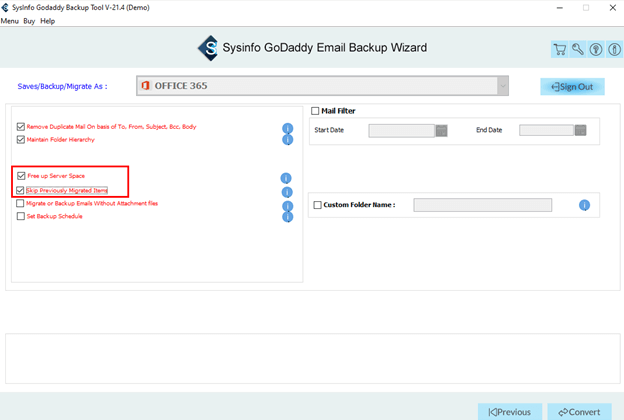Enable the Mail Filter checkbox
Viewport: 624px width, 420px height.
tap(315, 111)
